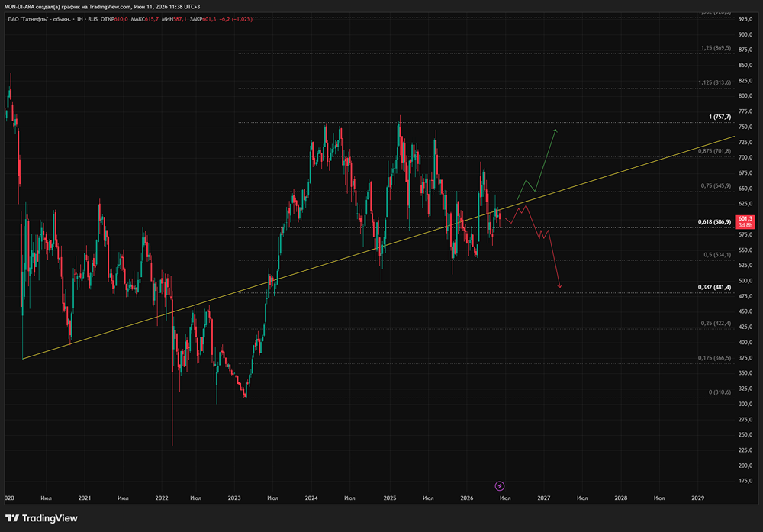Click the 500,0 price axis label

point(745,281)
